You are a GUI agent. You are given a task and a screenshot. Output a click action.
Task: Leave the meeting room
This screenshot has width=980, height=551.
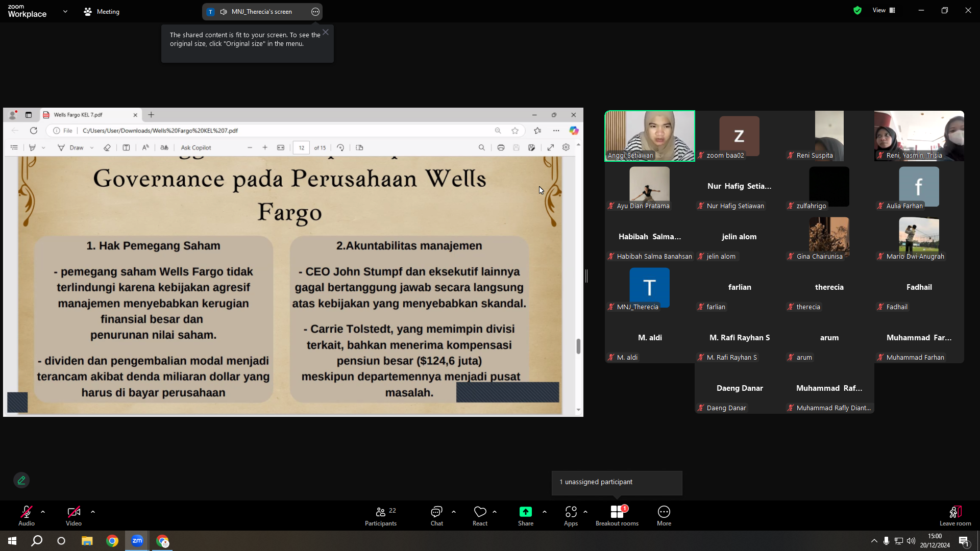click(x=955, y=516)
